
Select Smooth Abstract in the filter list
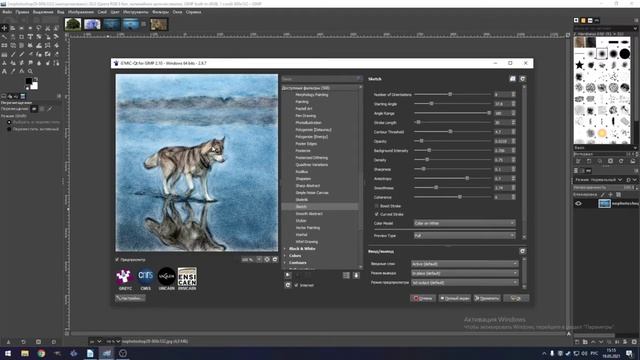click(309, 213)
